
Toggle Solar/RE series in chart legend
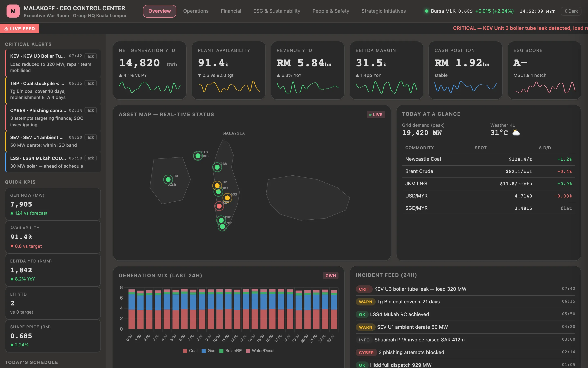tap(231, 351)
